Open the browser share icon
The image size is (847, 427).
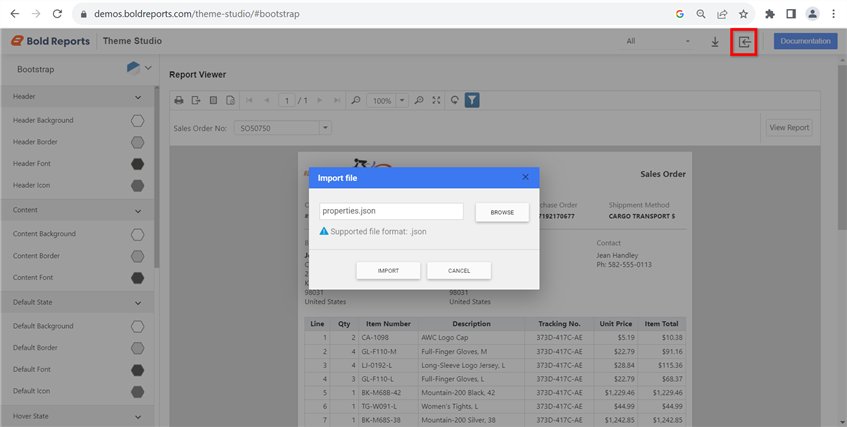[x=722, y=14]
